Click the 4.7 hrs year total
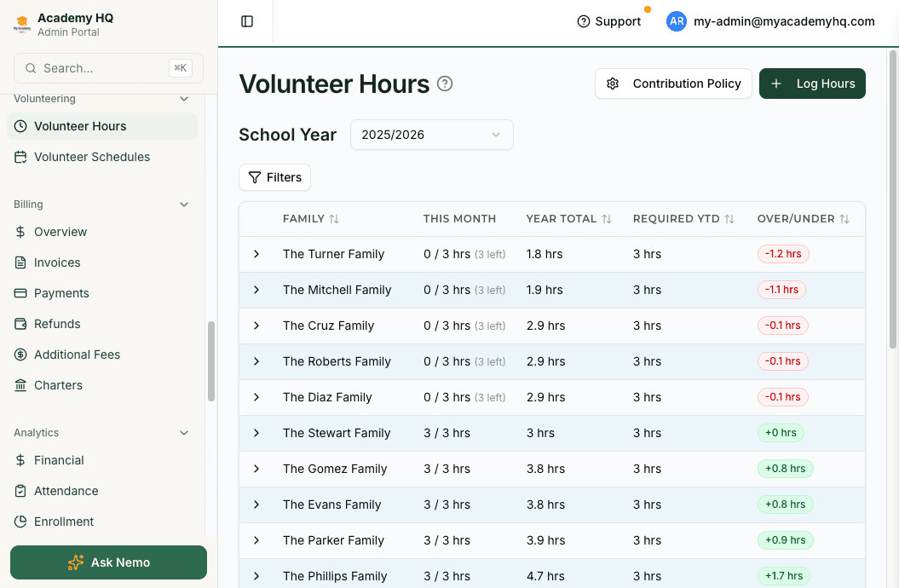899x588 pixels. pos(545,576)
